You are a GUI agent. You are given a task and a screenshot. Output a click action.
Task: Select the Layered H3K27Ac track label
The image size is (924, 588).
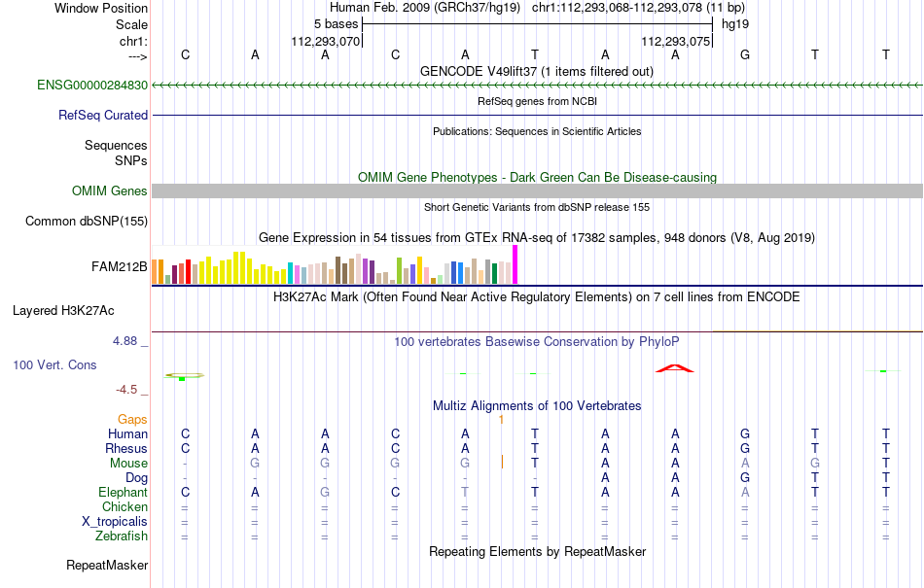pyautogui.click(x=63, y=310)
